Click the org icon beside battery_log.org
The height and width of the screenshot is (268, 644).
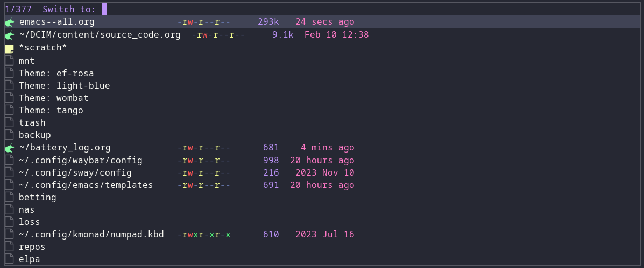click(x=9, y=148)
